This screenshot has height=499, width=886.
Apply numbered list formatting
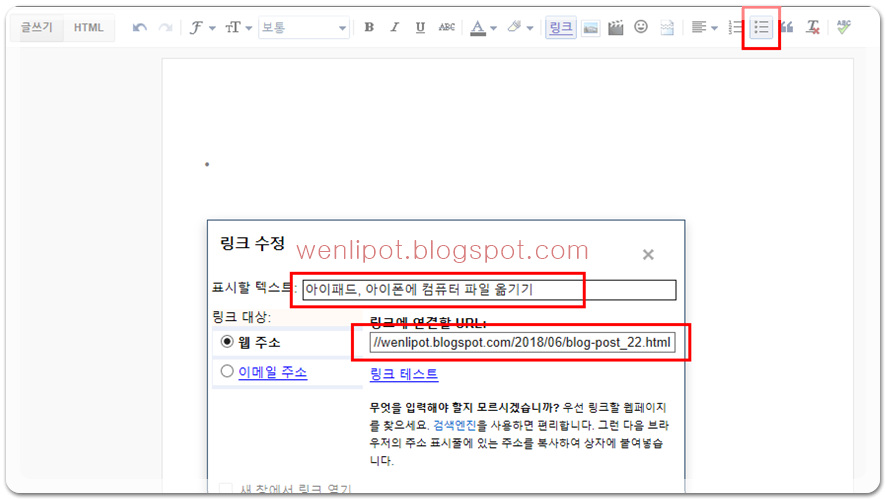coord(735,27)
